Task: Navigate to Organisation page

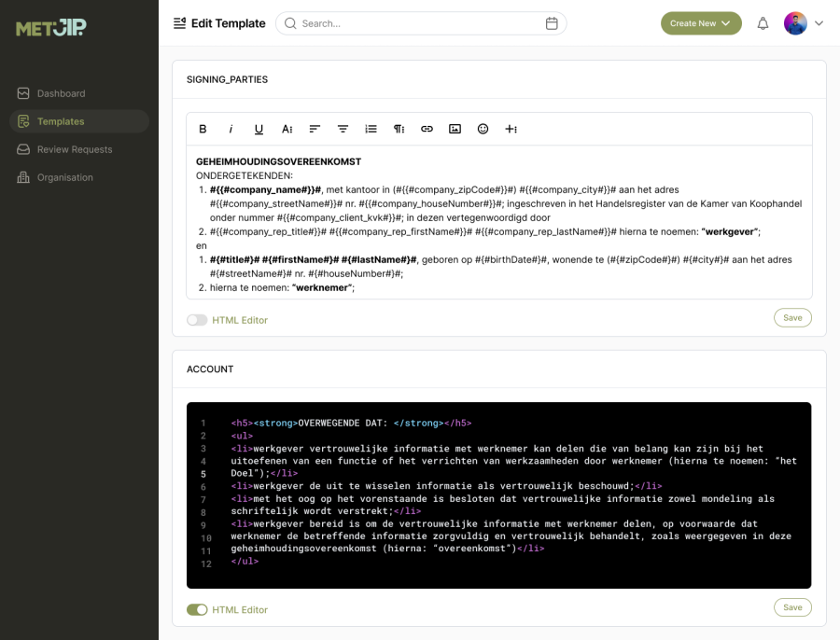Action: 79,177
